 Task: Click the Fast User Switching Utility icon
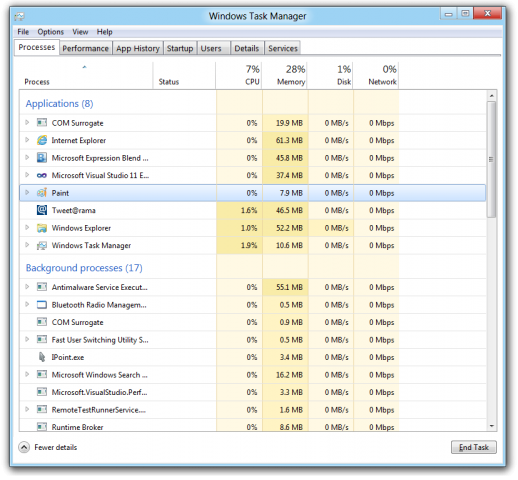(x=42, y=340)
